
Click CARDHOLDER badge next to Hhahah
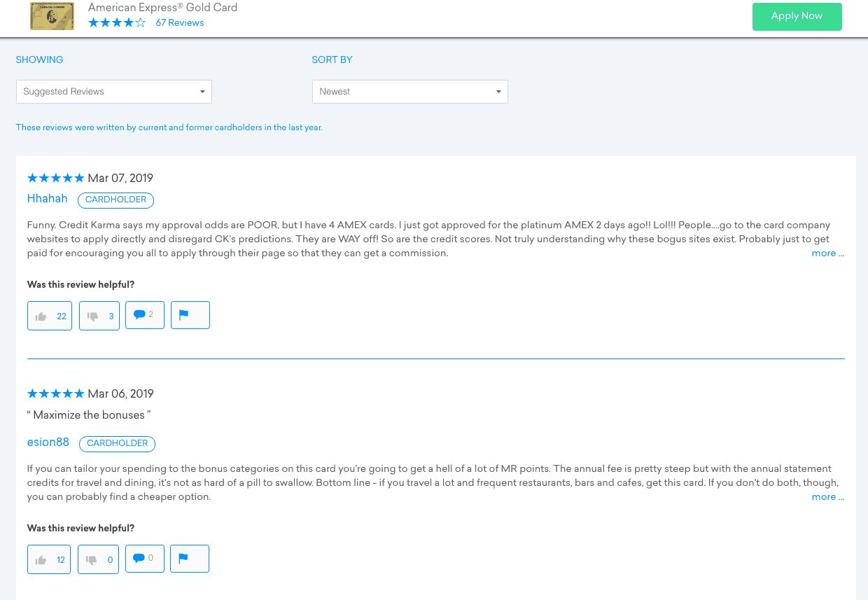[115, 200]
